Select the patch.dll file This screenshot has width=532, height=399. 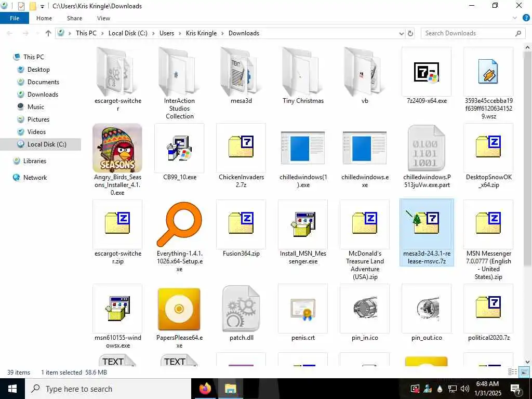tap(241, 313)
